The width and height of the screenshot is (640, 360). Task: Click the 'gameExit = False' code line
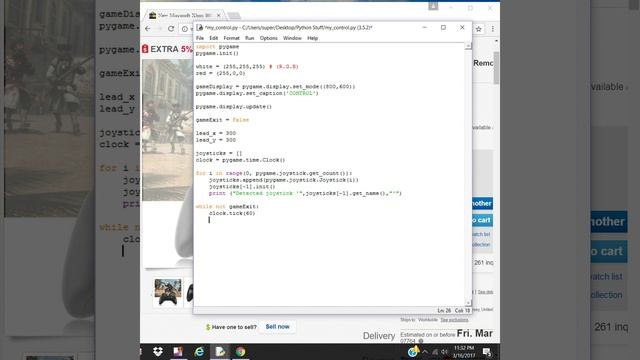[x=222, y=120]
